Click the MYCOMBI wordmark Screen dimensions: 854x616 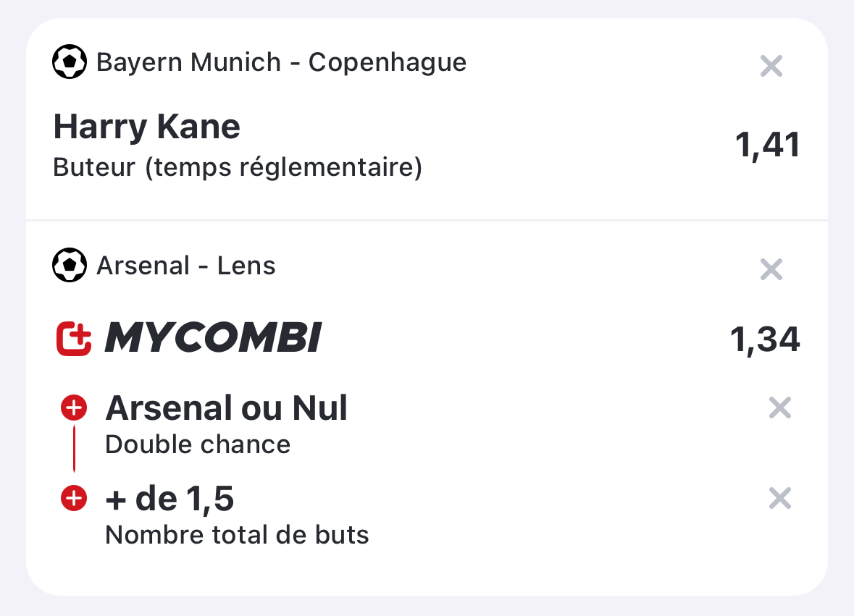[x=213, y=338]
